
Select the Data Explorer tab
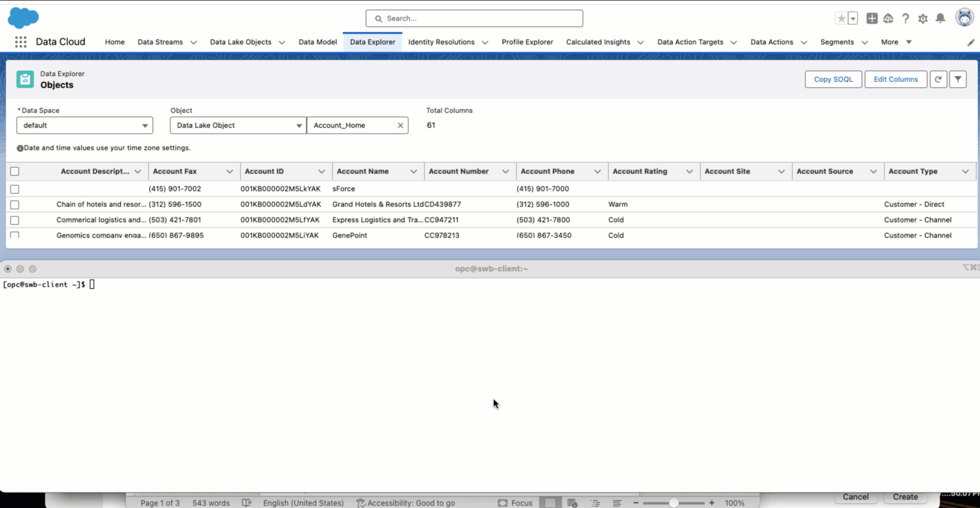[372, 42]
